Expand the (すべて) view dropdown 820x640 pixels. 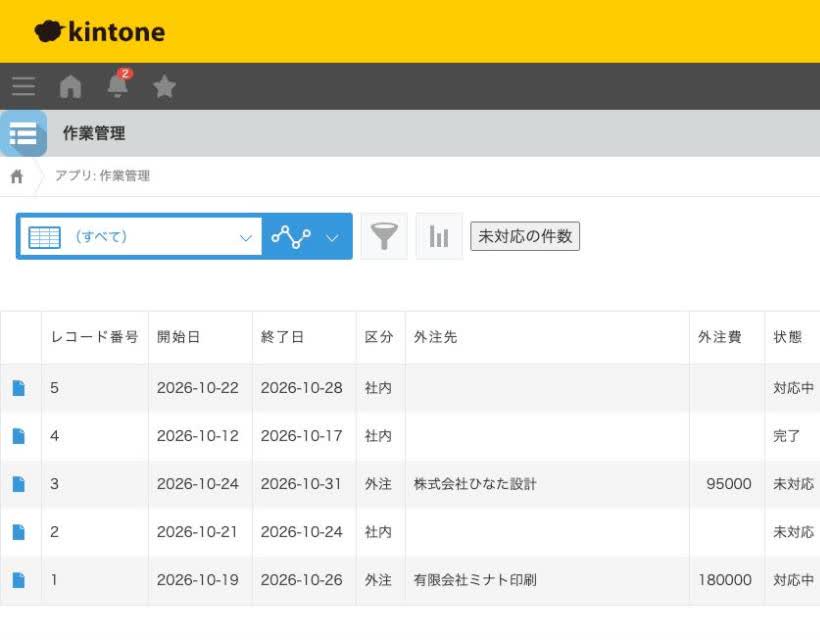click(140, 237)
